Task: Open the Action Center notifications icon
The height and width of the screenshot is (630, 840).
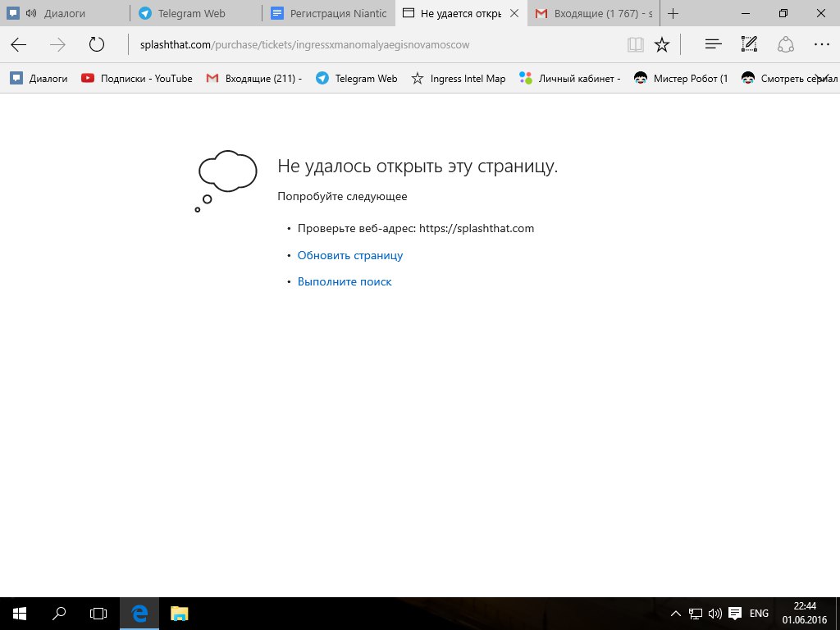Action: pos(735,614)
